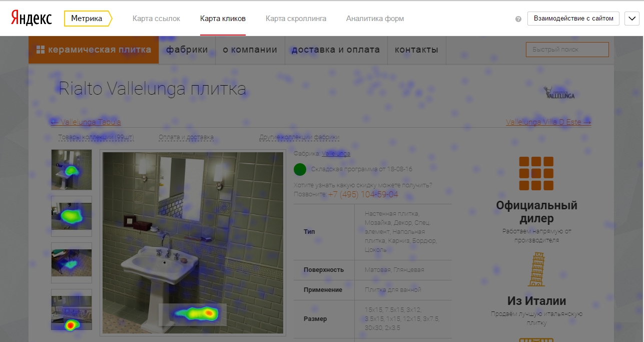Click Матовая, Глянцевая value
The image size is (644, 342).
pyautogui.click(x=394, y=270)
